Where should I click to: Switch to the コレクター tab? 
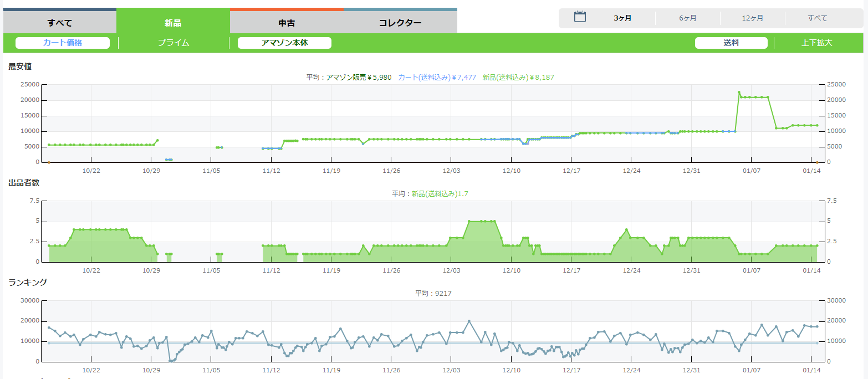[x=400, y=23]
